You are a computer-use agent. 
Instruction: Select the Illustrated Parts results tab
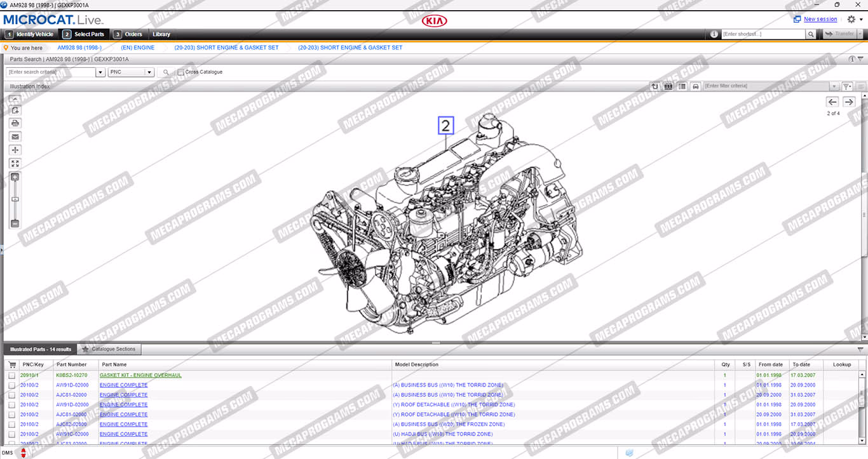coord(40,349)
